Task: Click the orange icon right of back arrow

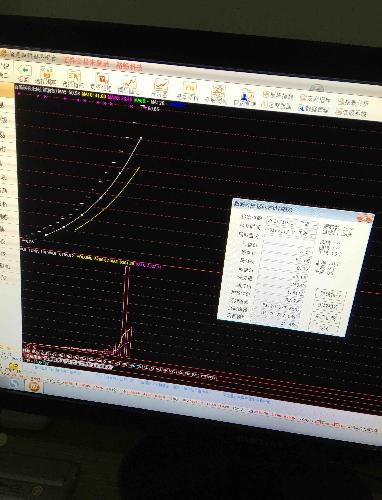Action: click(47, 73)
